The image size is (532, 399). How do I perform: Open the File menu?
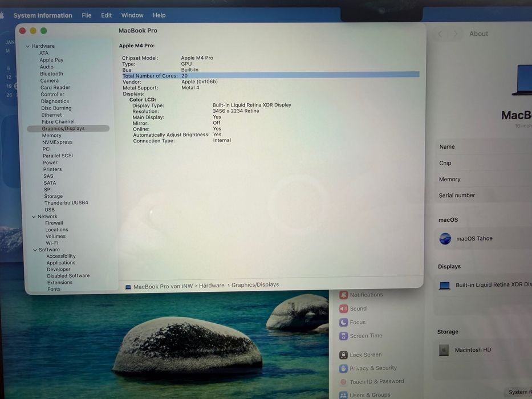[87, 15]
